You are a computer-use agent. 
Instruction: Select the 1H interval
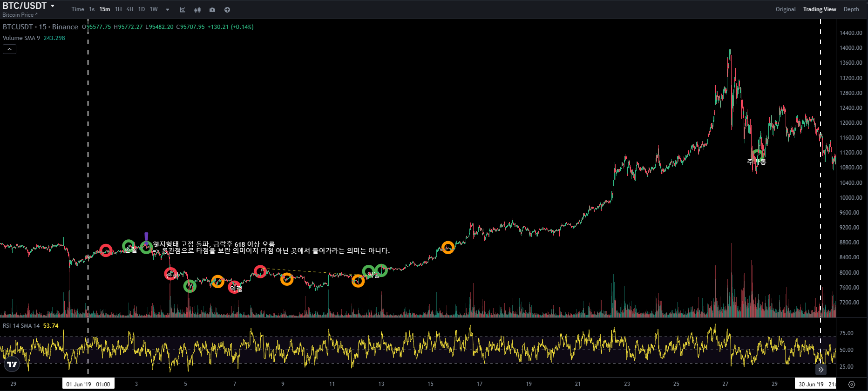pos(118,9)
